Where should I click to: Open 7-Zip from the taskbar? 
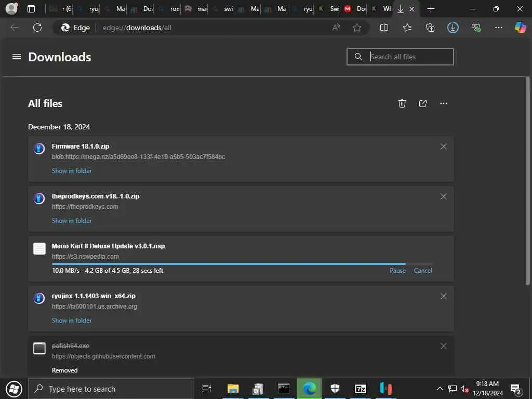coord(360,389)
